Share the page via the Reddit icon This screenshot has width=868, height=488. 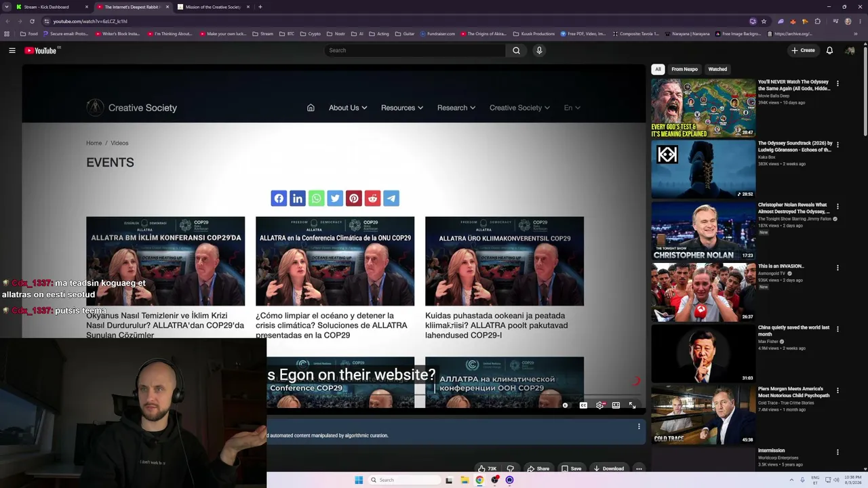click(372, 198)
